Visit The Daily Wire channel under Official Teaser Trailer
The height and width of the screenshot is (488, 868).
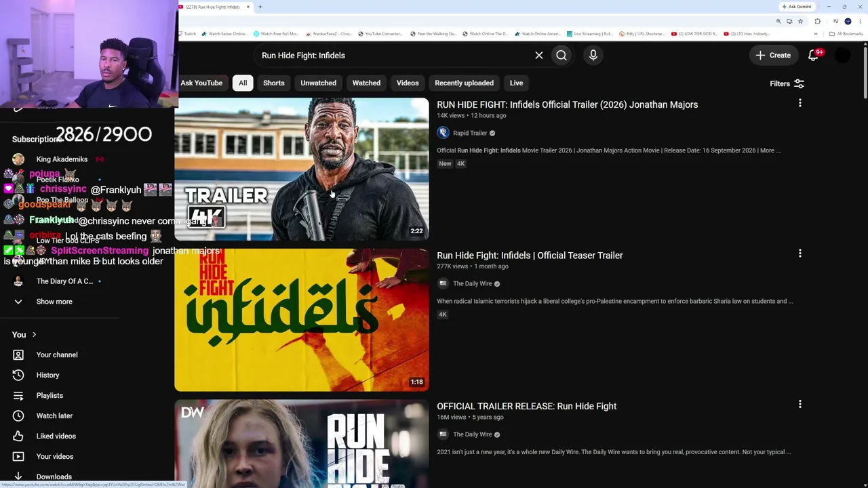pyautogui.click(x=473, y=284)
